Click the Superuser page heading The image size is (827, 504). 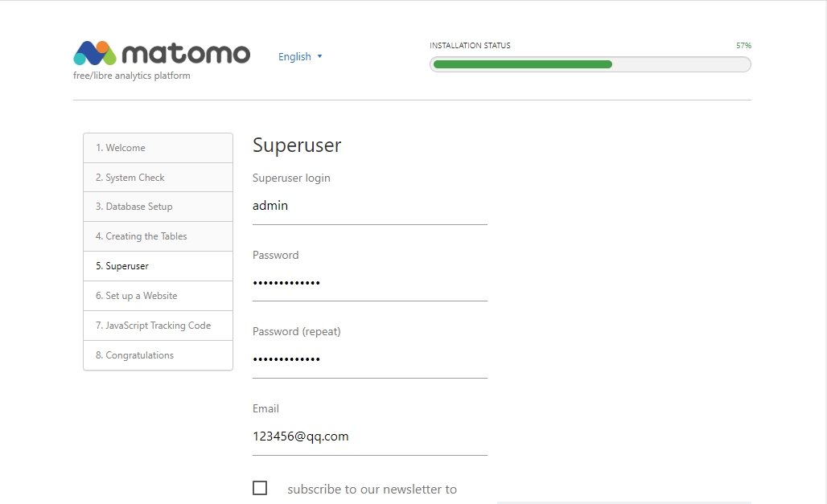297,145
